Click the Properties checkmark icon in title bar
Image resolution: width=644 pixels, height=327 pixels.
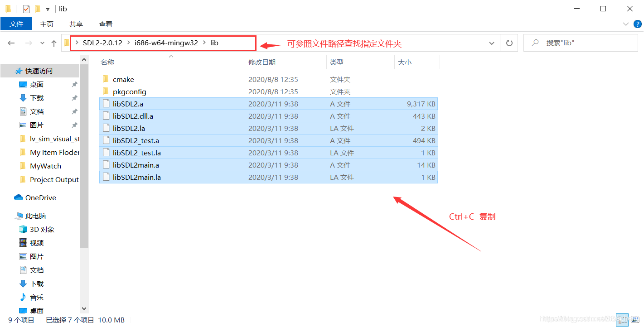26,9
